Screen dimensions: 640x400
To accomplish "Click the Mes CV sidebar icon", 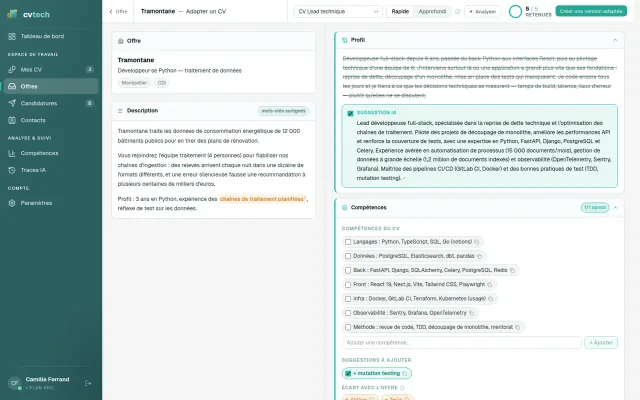I will point(12,69).
